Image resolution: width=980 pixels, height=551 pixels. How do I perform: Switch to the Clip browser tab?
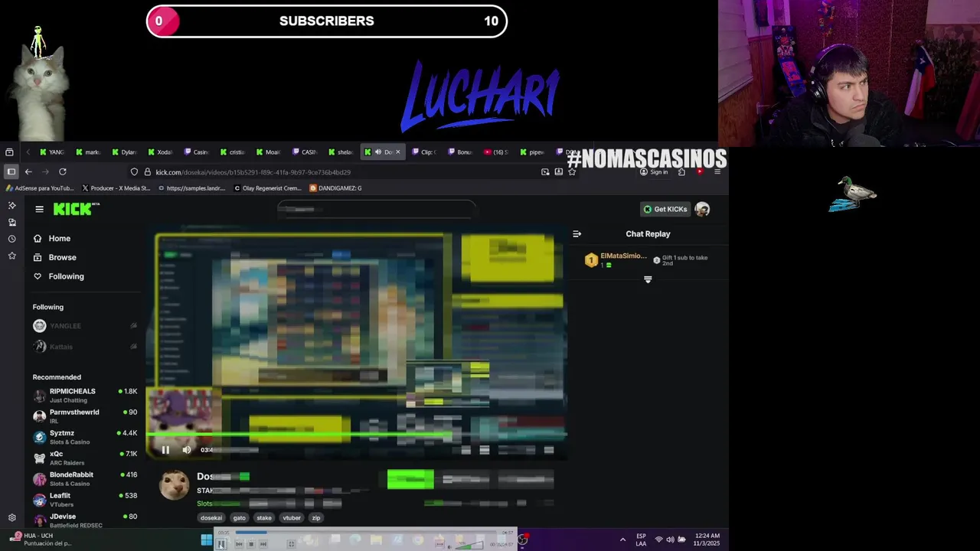[x=425, y=152]
